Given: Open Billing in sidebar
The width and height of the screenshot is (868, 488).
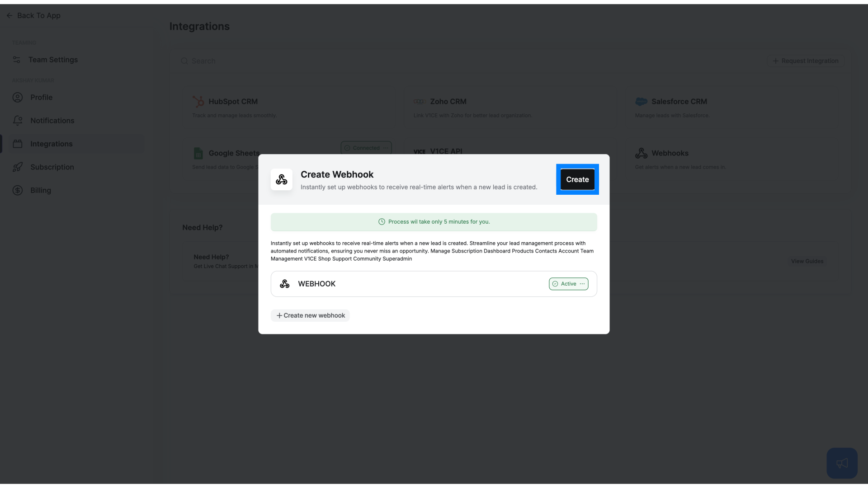Looking at the screenshot, I should click(x=40, y=190).
